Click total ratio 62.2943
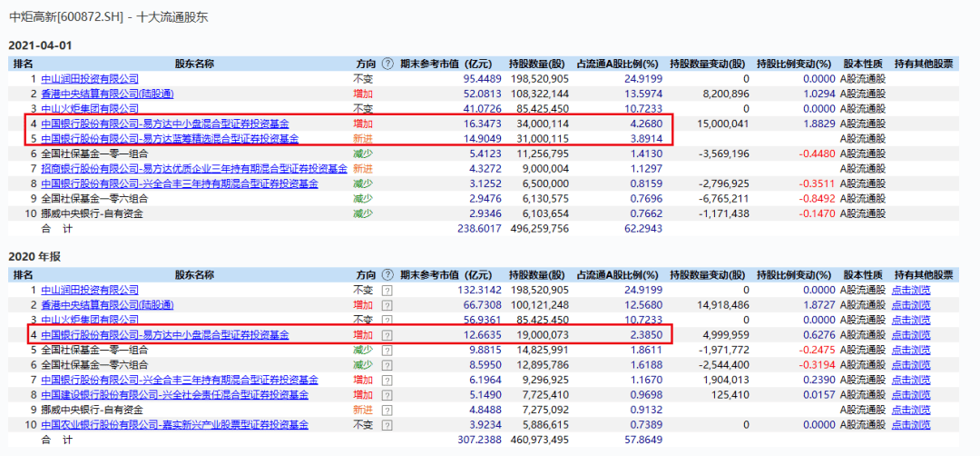This screenshot has height=456, width=980. 642,229
